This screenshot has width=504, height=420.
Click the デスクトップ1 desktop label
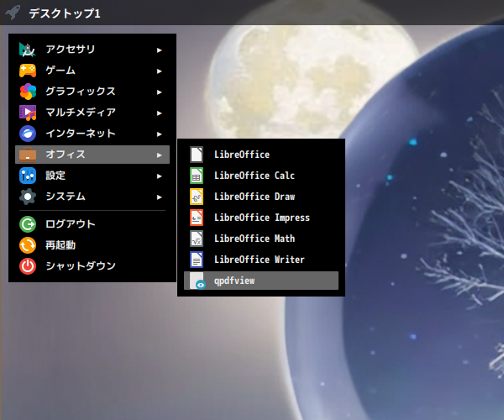click(x=65, y=13)
